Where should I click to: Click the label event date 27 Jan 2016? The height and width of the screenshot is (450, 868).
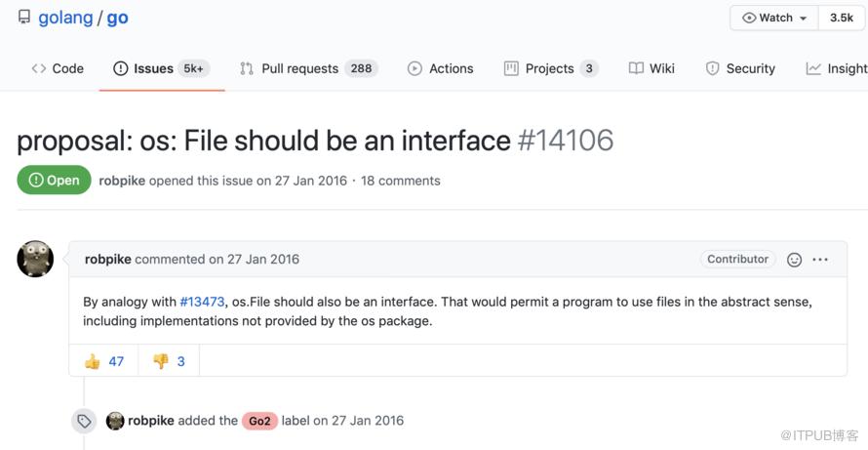point(367,421)
